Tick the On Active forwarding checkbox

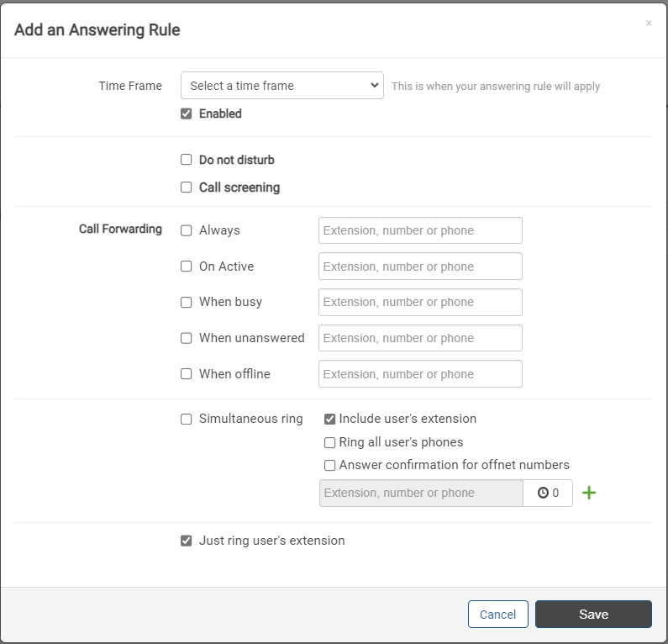point(187,267)
